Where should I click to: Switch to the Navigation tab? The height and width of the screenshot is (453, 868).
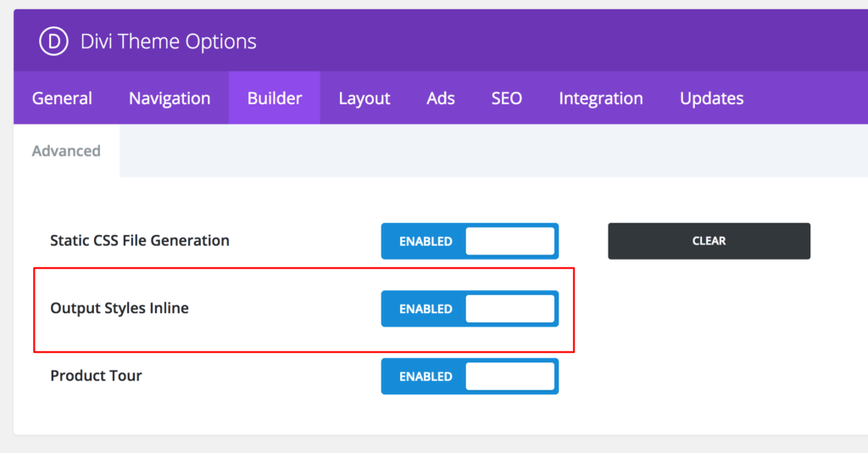(x=170, y=98)
